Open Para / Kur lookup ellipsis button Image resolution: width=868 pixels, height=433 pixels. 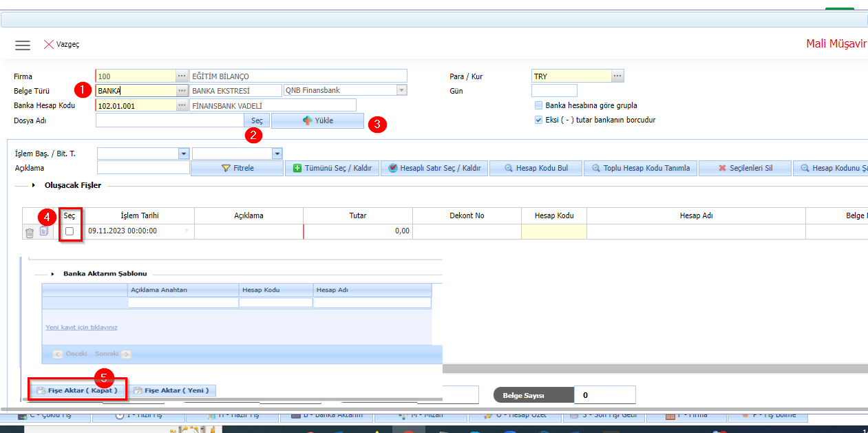click(x=617, y=76)
